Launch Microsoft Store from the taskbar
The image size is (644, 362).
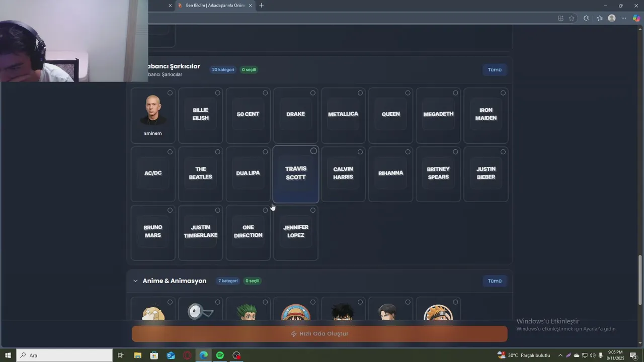[x=154, y=355]
